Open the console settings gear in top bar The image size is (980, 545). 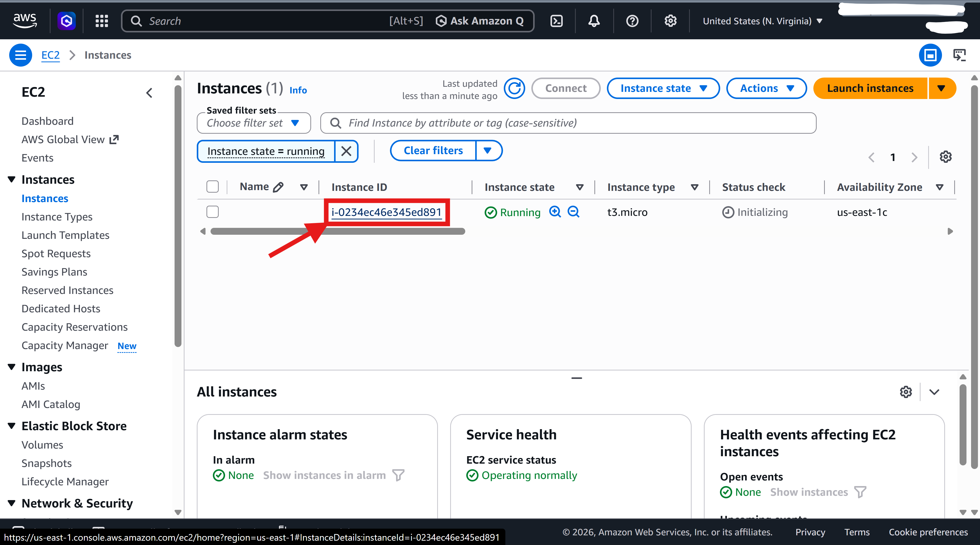670,20
